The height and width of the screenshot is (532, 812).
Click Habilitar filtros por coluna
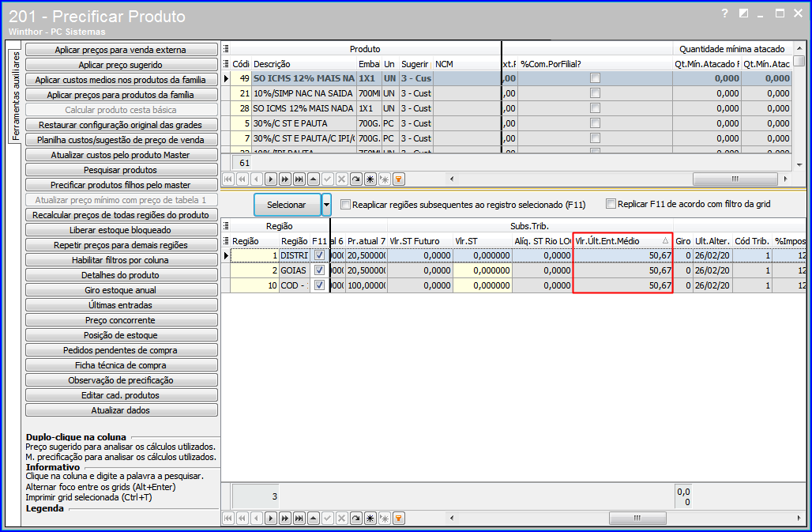(121, 260)
